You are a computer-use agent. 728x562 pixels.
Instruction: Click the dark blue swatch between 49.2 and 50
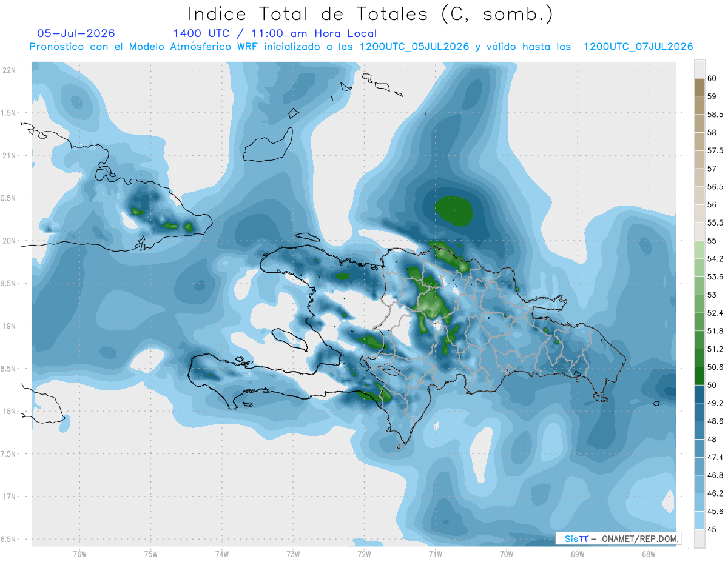[x=699, y=394]
